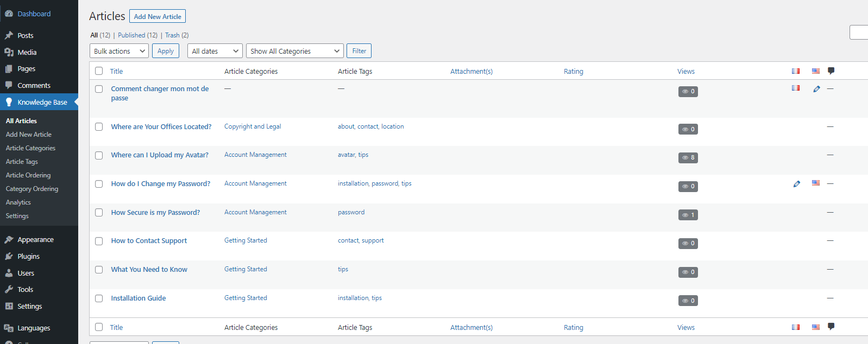Click the comments bubble column header icon

(x=831, y=71)
